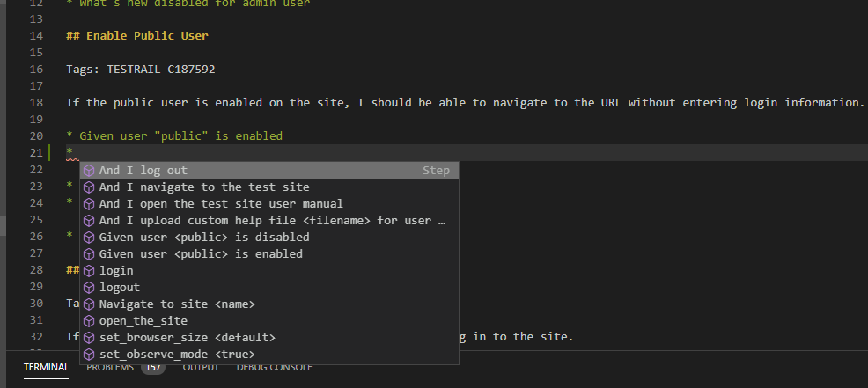Select 'set_observe_mode <true>' suggestion

pos(269,355)
